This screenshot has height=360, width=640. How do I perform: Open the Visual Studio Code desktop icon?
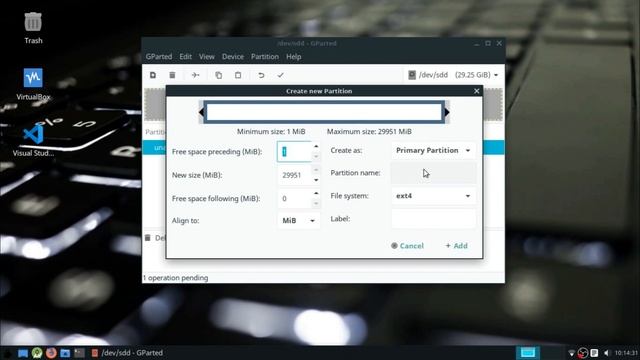coord(33,140)
